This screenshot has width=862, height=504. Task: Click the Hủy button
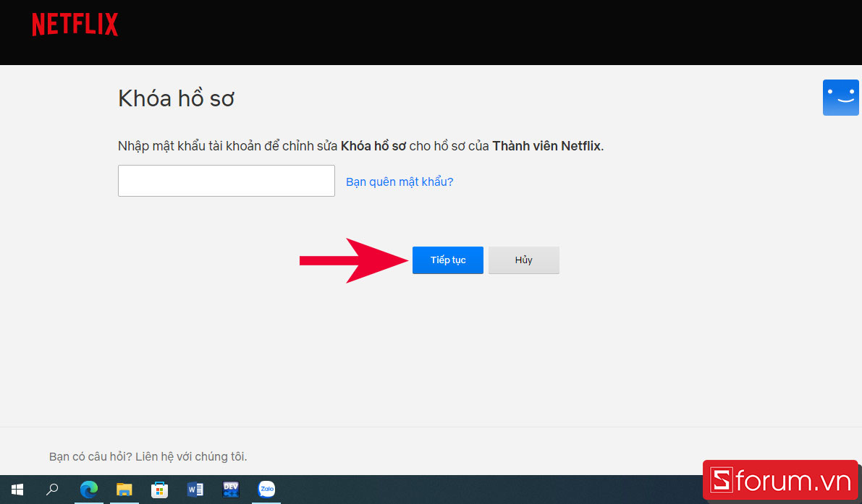(524, 260)
